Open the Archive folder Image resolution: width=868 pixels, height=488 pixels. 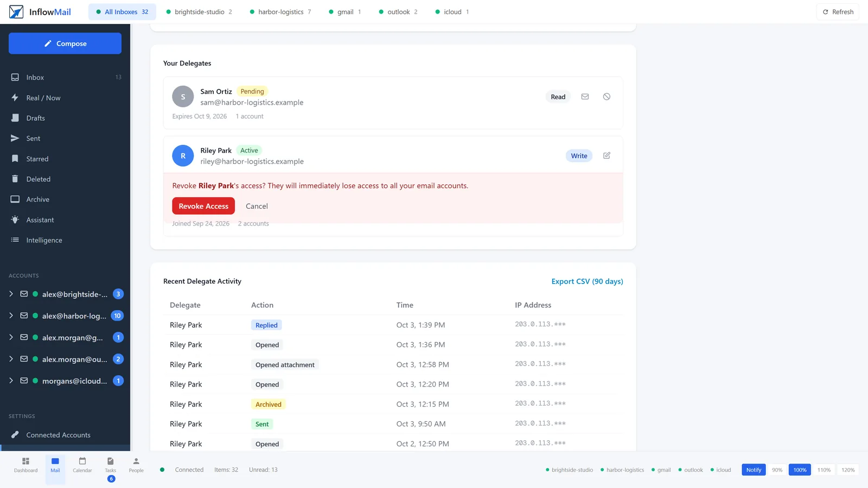point(65,200)
